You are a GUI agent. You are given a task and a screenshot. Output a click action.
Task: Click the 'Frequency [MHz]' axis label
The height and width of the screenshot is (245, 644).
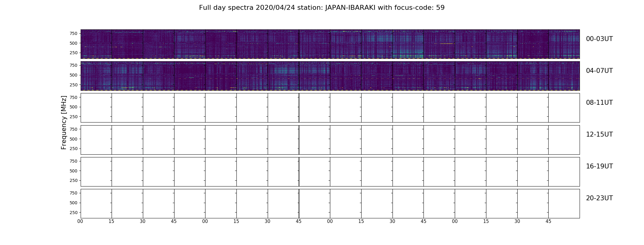(64, 123)
